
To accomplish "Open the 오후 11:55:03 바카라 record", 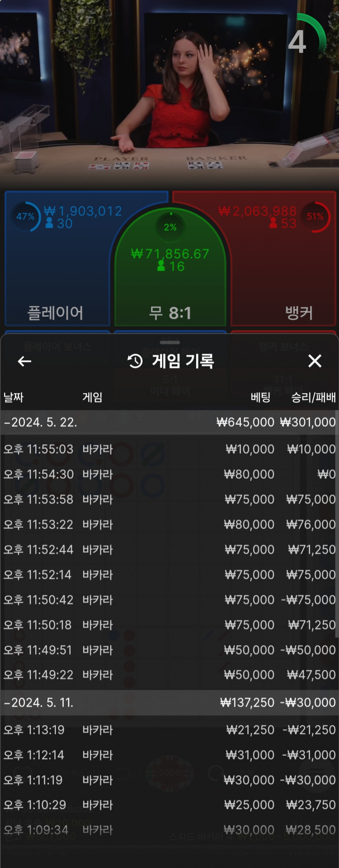I will [169, 449].
